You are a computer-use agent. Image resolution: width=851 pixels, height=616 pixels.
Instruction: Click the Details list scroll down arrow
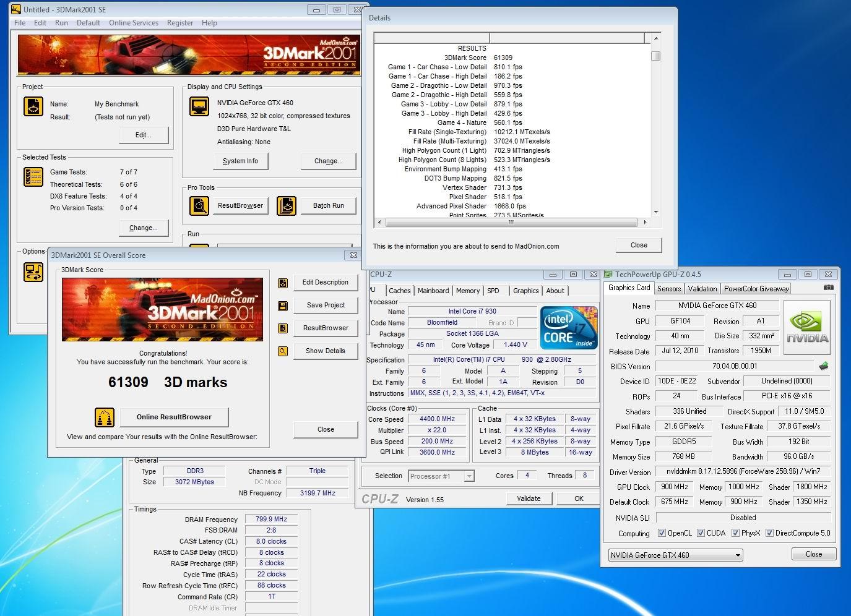coord(656,212)
